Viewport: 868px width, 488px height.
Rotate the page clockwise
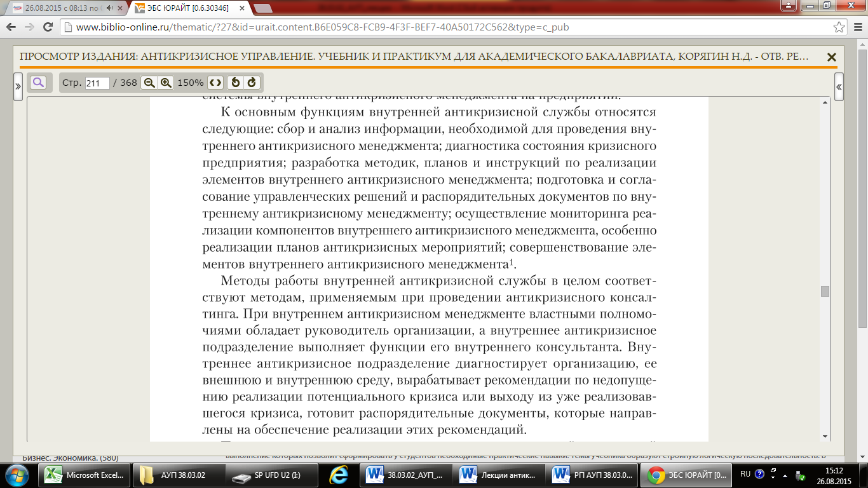click(252, 83)
